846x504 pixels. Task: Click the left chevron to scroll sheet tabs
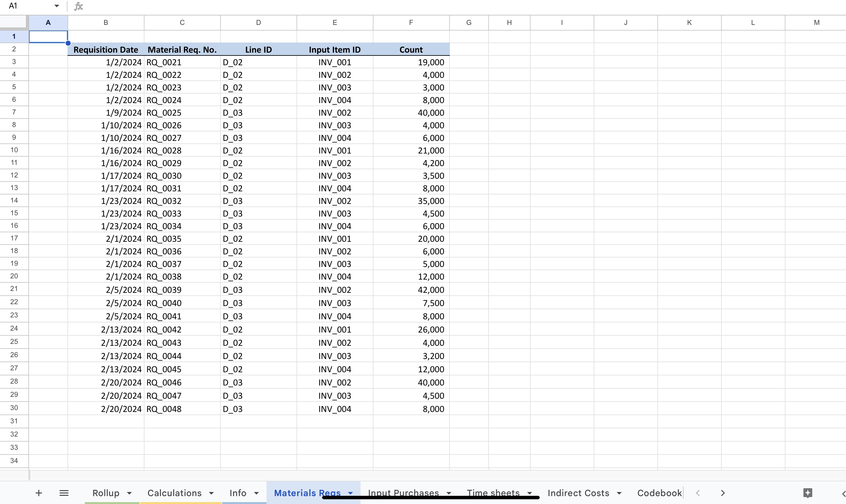[x=697, y=493]
